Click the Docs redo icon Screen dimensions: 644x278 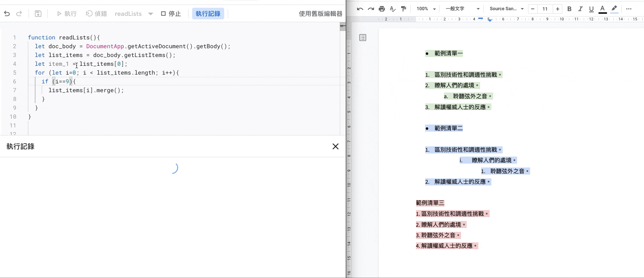pos(371,9)
